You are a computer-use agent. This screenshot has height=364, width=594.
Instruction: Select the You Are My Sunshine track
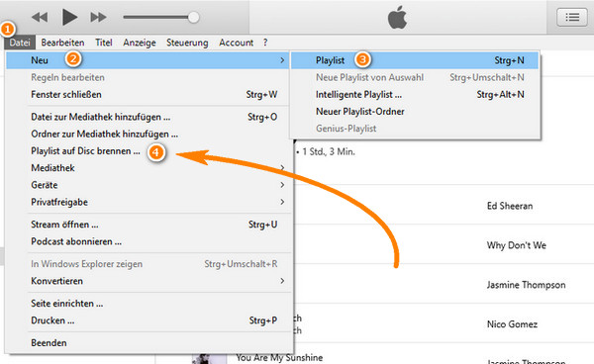click(279, 357)
